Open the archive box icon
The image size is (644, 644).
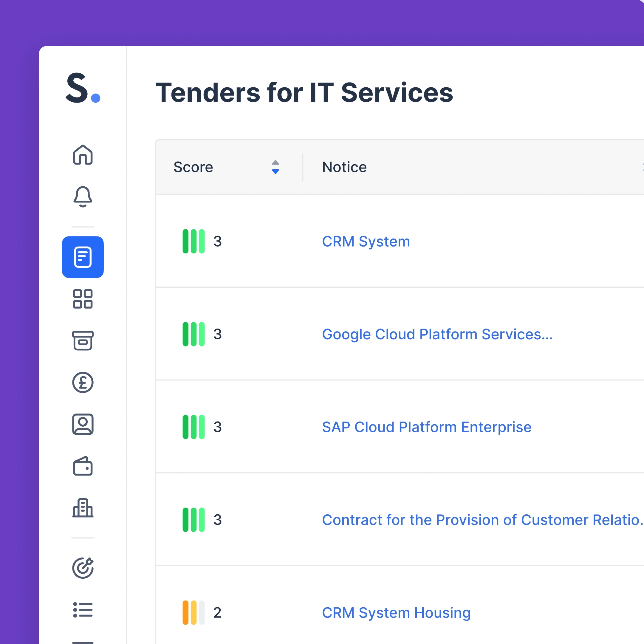click(x=83, y=341)
